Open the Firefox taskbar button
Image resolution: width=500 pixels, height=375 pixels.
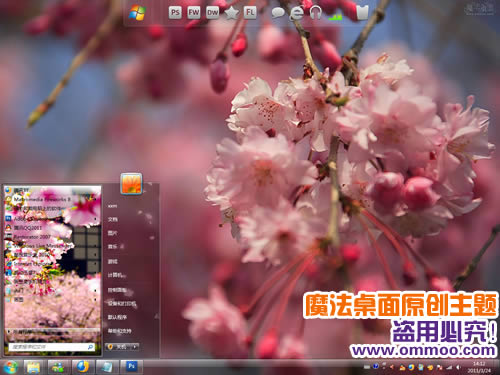82,367
